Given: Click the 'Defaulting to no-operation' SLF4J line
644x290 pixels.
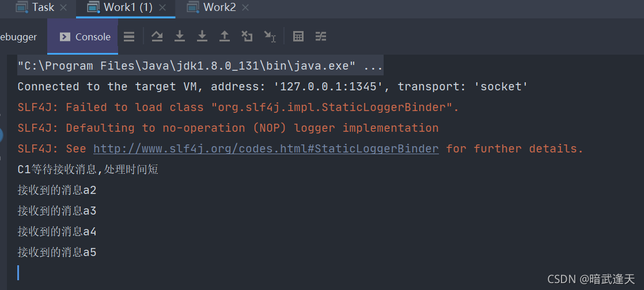Looking at the screenshot, I should coord(228,128).
